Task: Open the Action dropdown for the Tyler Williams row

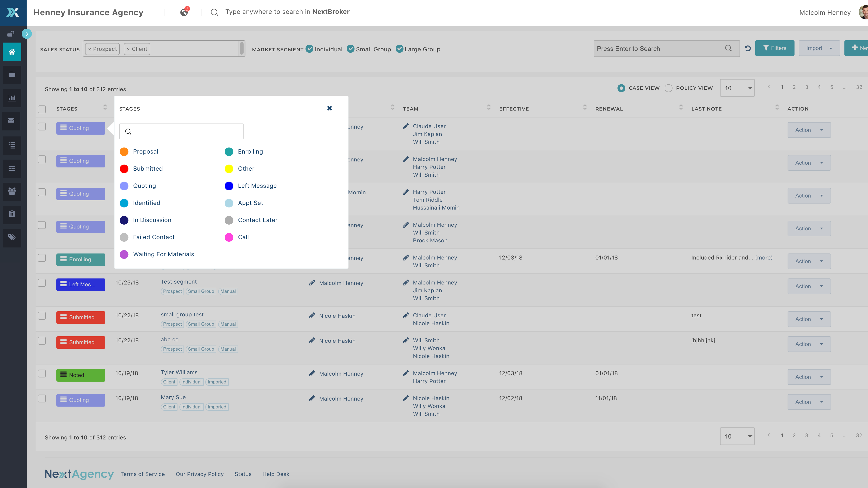Action: pyautogui.click(x=809, y=377)
